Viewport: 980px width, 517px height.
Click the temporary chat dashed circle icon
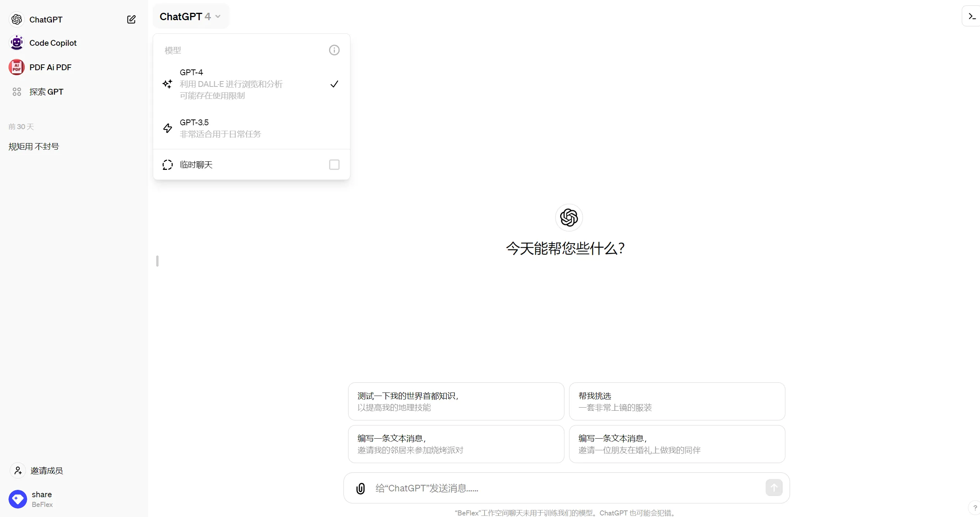(x=167, y=164)
